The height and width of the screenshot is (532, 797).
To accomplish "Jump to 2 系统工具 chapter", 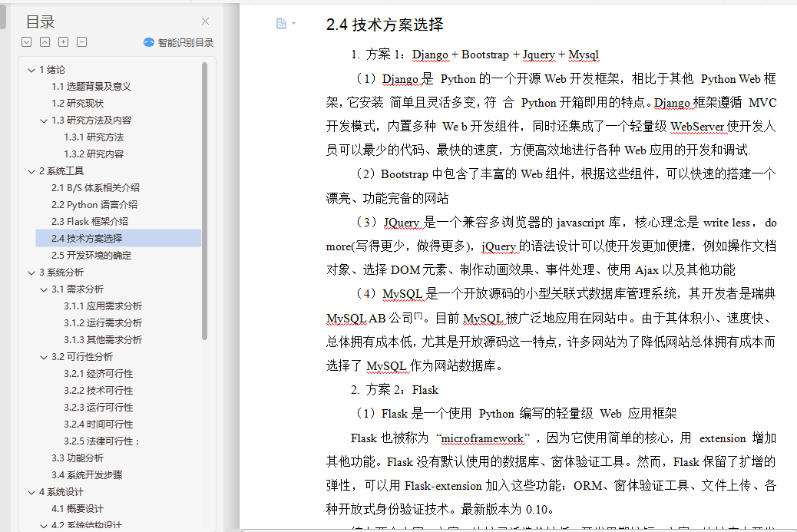I will pos(61,170).
